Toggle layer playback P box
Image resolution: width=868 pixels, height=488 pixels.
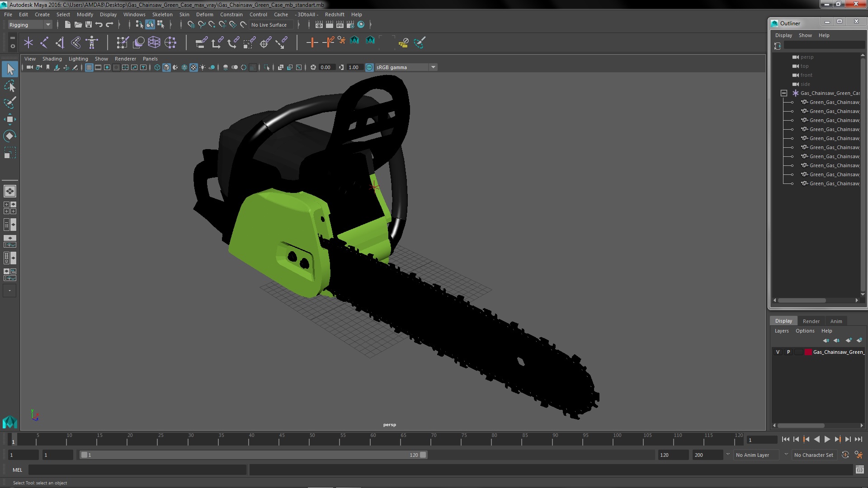[788, 352]
